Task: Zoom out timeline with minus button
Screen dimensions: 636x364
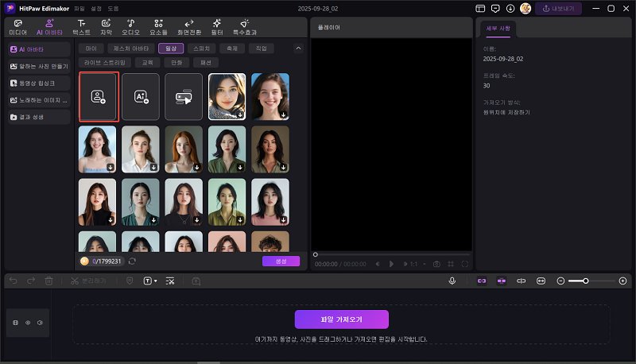Action: pos(560,281)
